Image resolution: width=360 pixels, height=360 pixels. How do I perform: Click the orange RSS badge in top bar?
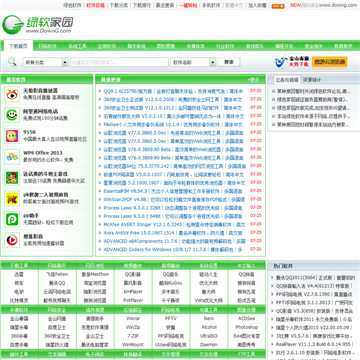pyautogui.click(x=278, y=6)
